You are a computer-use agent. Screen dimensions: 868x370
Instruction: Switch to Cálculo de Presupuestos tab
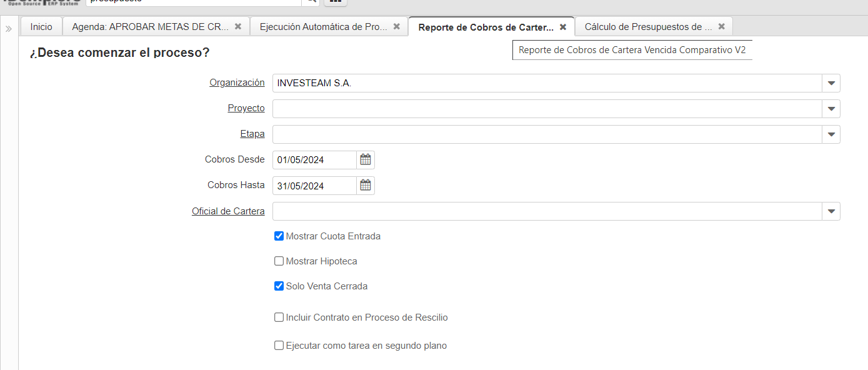(x=648, y=27)
